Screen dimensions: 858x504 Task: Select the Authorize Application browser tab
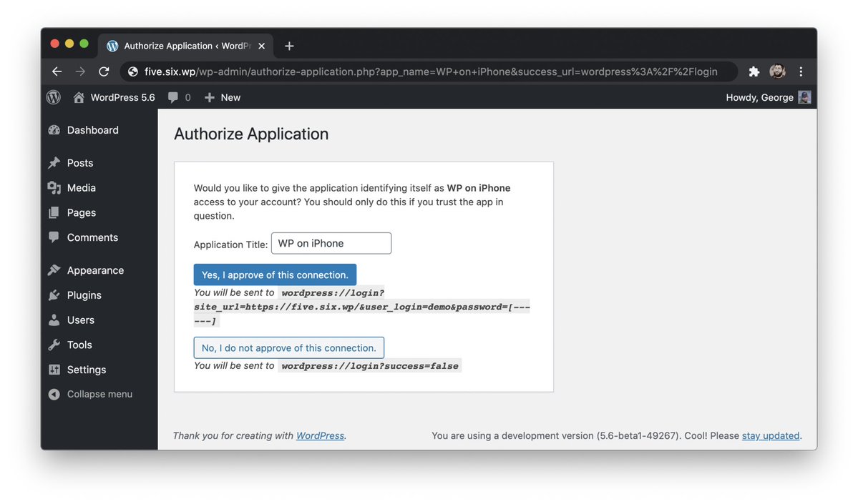point(186,46)
